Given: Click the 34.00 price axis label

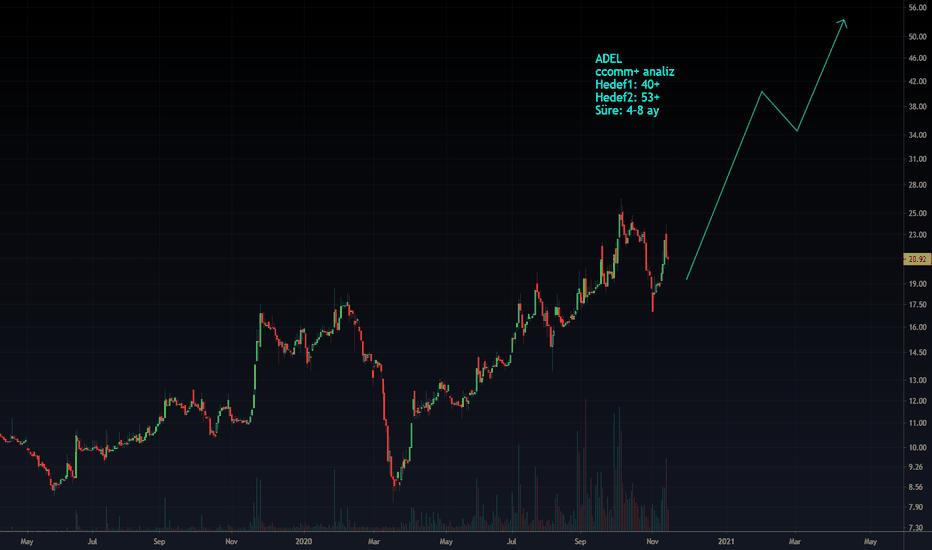Looking at the screenshot, I should coord(917,135).
